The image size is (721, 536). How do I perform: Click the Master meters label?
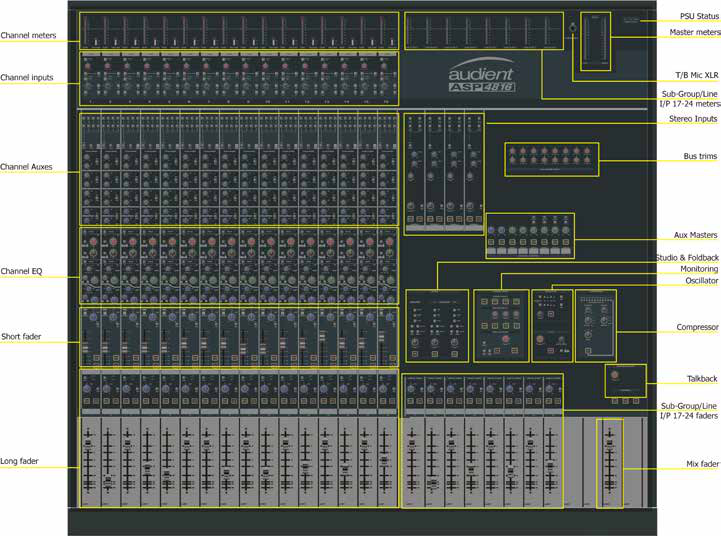point(695,32)
